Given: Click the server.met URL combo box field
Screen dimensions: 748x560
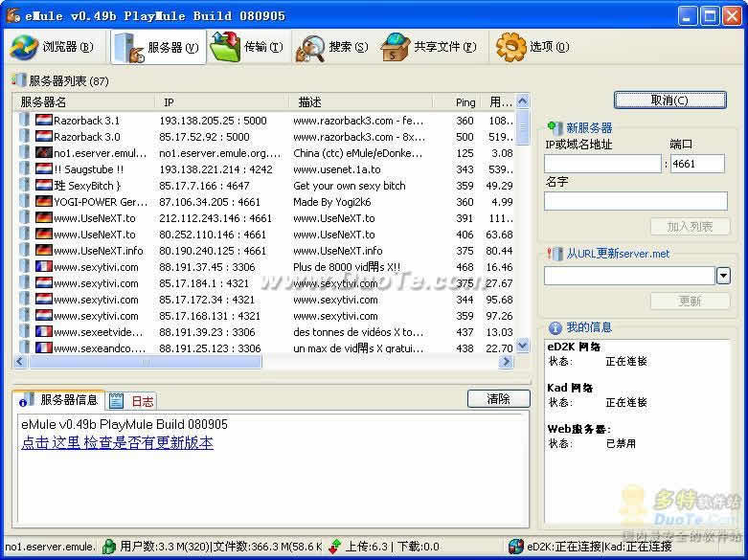Looking at the screenshot, I should tap(629, 276).
